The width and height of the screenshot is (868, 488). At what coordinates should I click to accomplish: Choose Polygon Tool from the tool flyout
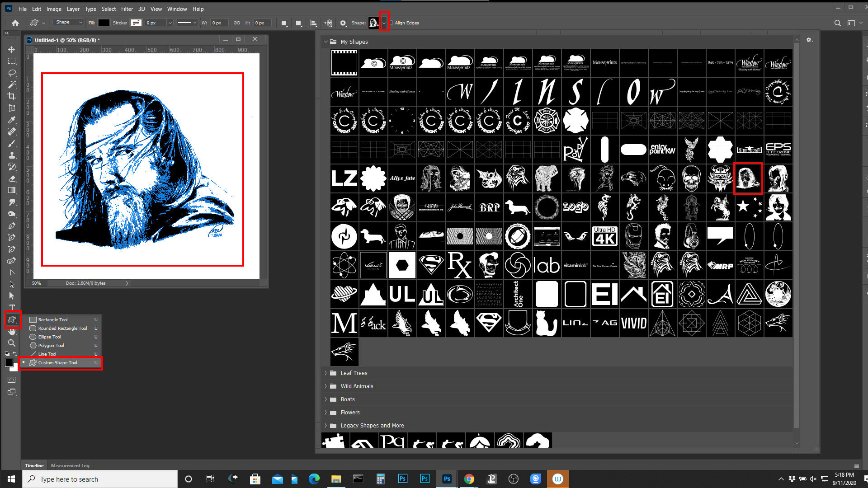tap(50, 345)
